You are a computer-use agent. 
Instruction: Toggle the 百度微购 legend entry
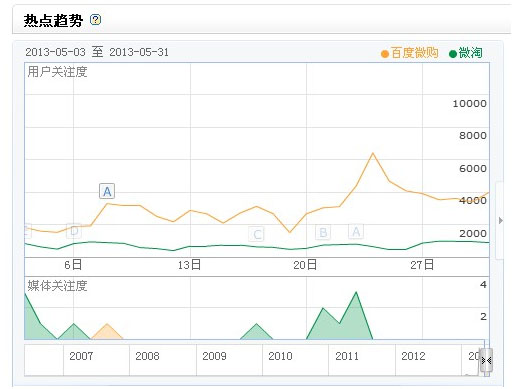409,53
